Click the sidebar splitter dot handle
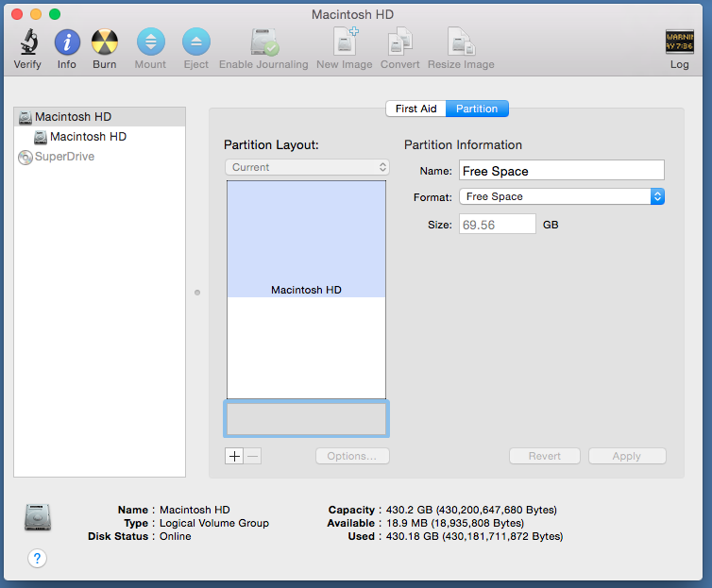 tap(197, 293)
